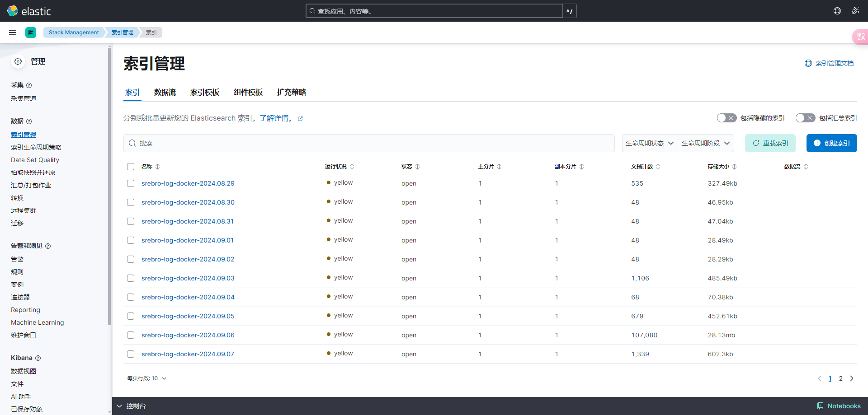The height and width of the screenshot is (415, 868).
Task: Enable the 包括汇总索引 toggle
Action: point(805,118)
